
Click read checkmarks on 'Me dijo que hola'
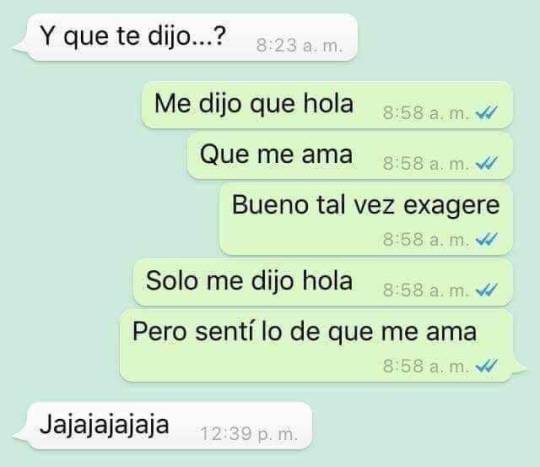(x=487, y=112)
